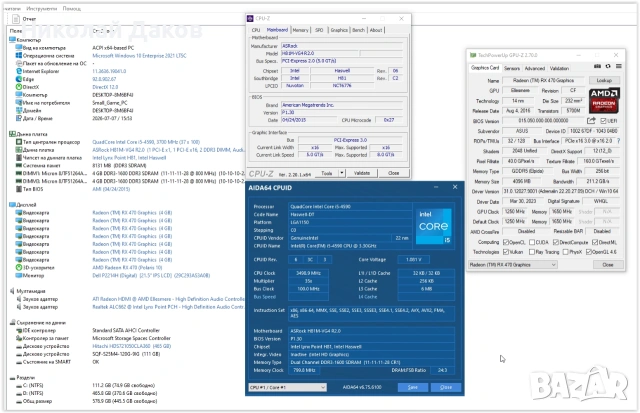The image size is (640, 413).
Task: Click the GPU-Z screenshot camera icon
Action: (x=597, y=66)
